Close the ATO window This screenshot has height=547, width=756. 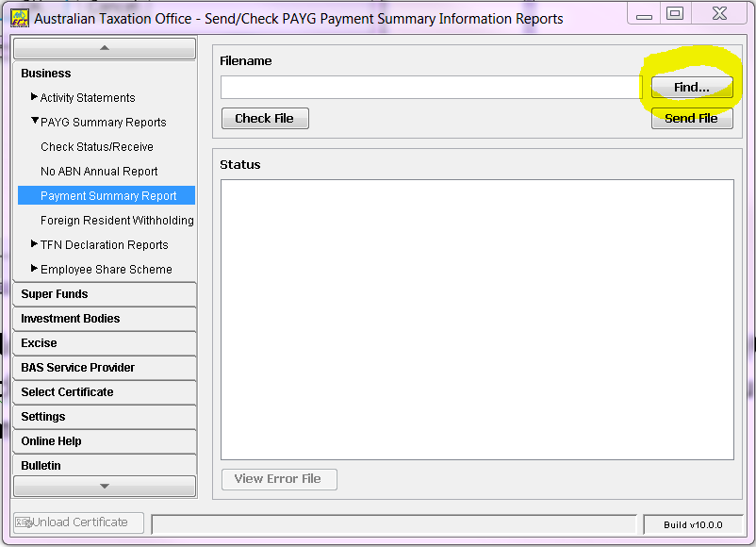click(719, 14)
